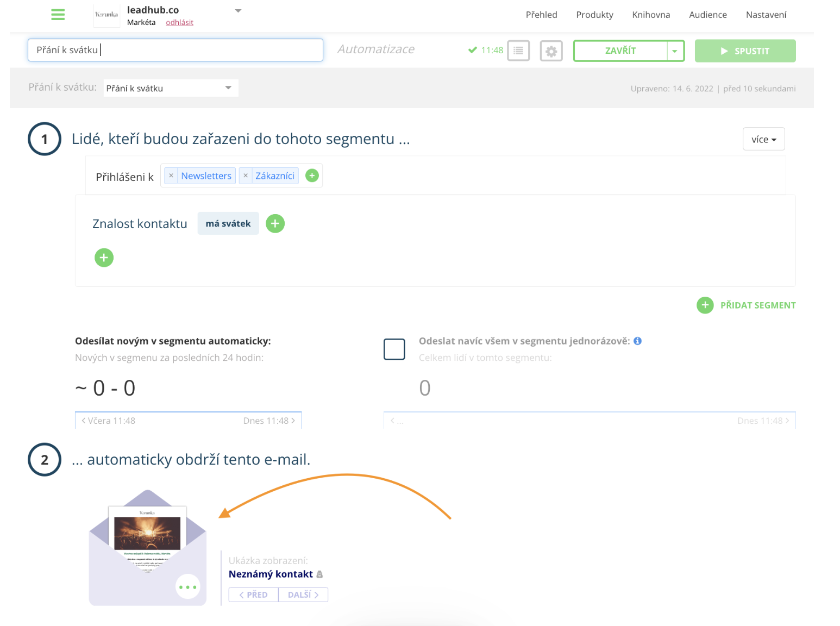Click the Korunka account logo
The height and width of the screenshot is (626, 840).
pos(106,15)
